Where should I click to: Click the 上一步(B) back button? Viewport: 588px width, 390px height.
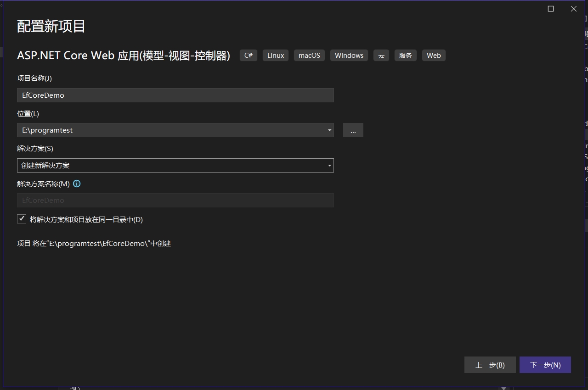point(490,365)
